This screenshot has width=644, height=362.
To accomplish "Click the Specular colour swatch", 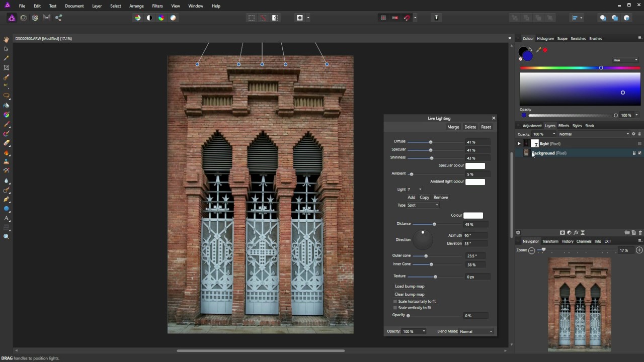I will click(475, 166).
